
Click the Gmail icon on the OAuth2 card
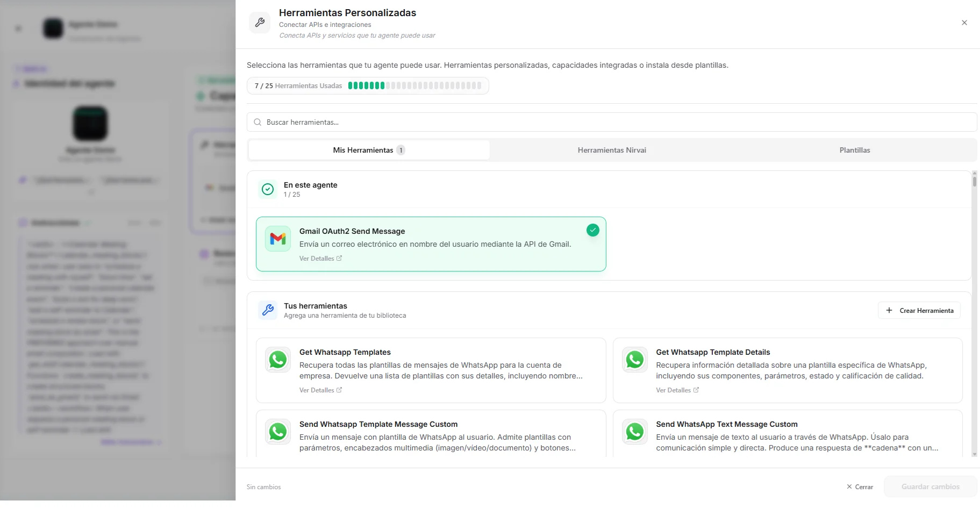coord(278,239)
